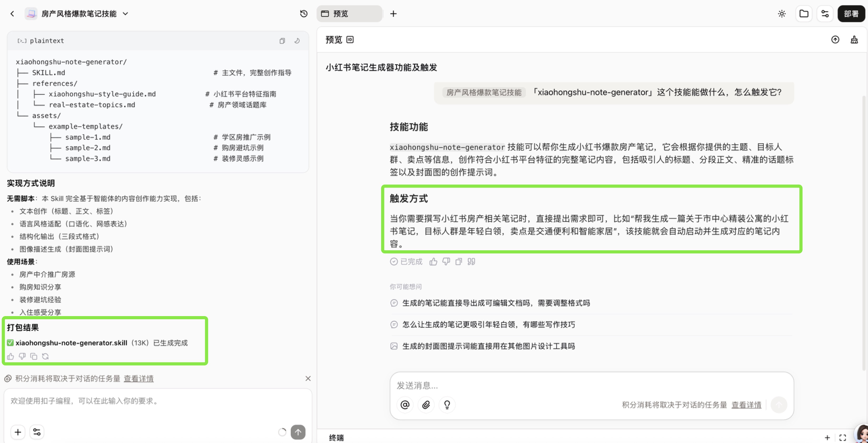Click sample-2.md in the tree
Viewport: 868px width, 443px height.
(x=88, y=148)
